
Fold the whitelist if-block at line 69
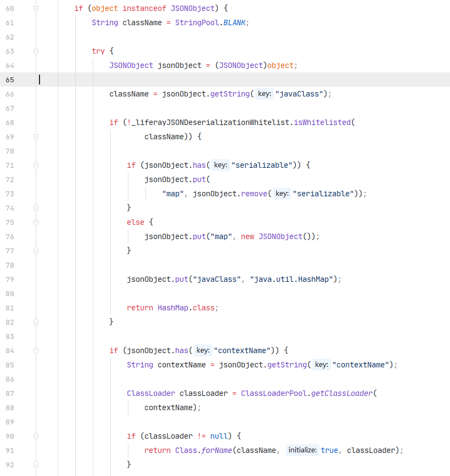coord(36,137)
